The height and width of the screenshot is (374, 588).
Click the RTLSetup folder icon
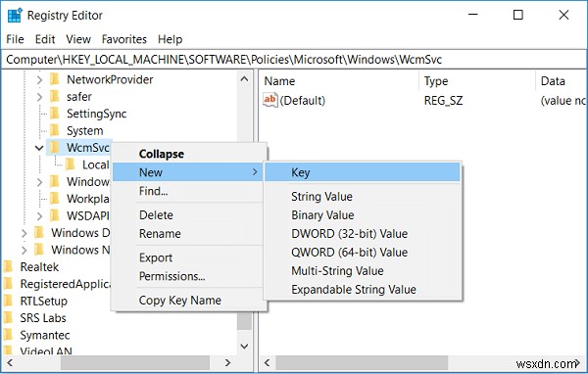pos(8,301)
